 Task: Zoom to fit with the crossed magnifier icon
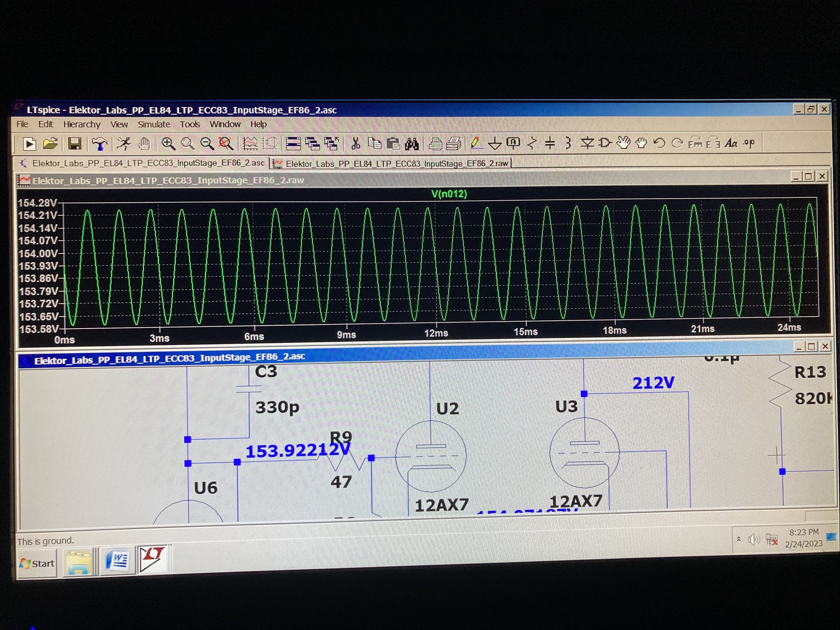click(226, 144)
